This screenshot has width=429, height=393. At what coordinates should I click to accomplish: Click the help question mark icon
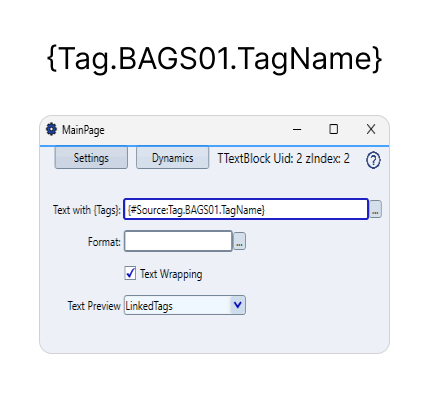pos(373,160)
